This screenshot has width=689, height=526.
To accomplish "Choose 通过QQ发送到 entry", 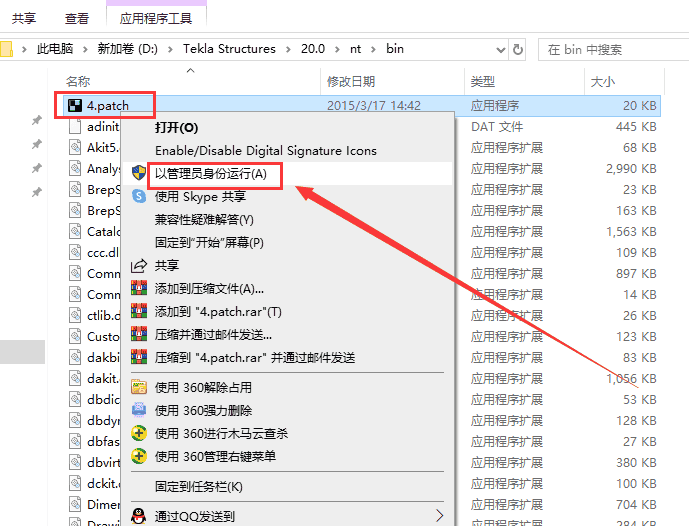I will [x=195, y=516].
